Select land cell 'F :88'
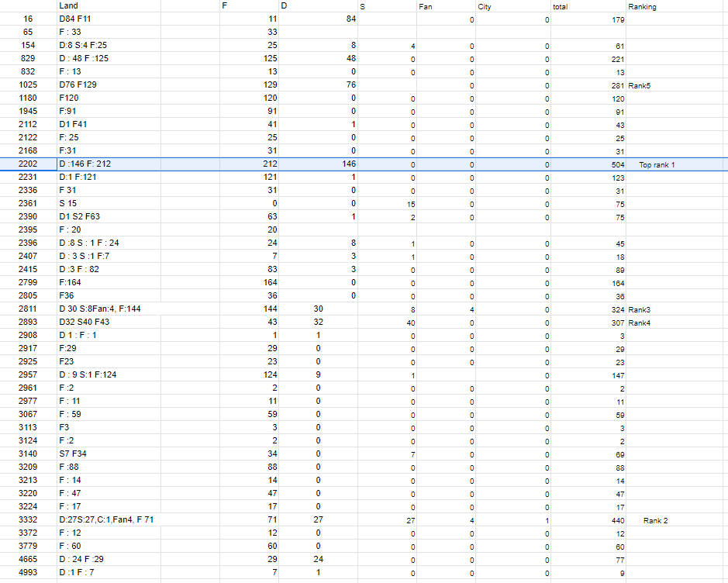Viewport: 728px width, 583px height. 109,467
